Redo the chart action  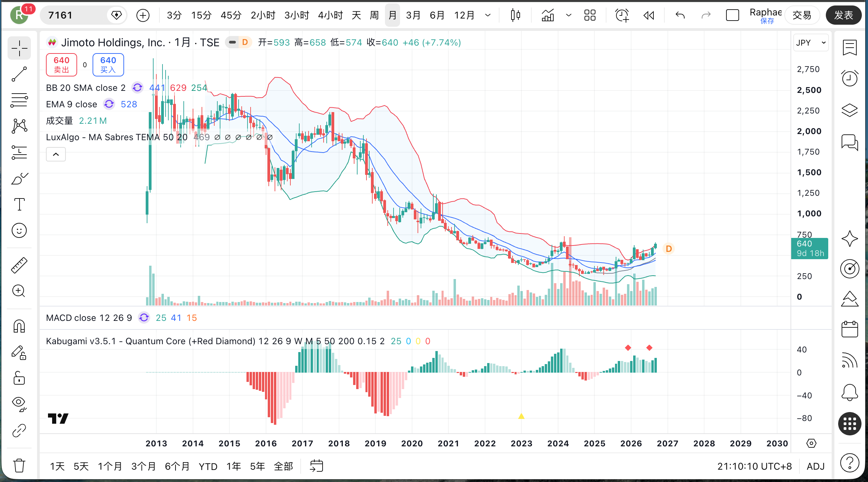(x=706, y=15)
